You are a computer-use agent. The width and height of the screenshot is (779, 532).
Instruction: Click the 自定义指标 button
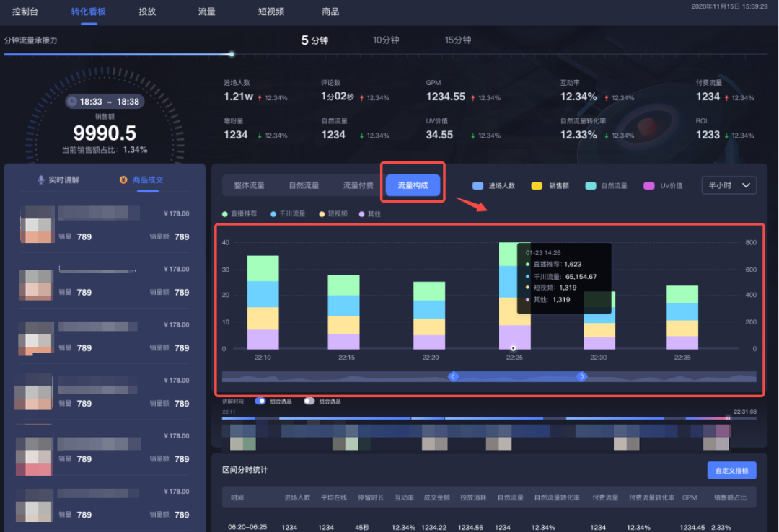point(731,471)
